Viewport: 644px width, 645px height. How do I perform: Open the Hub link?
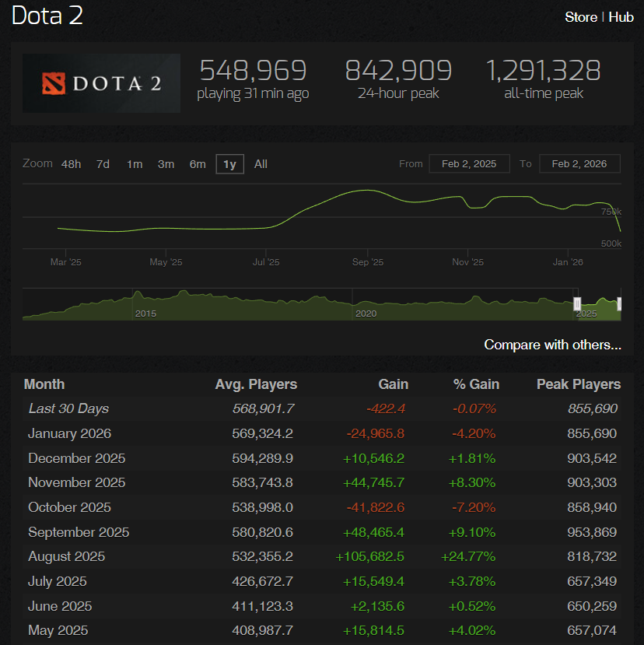621,16
